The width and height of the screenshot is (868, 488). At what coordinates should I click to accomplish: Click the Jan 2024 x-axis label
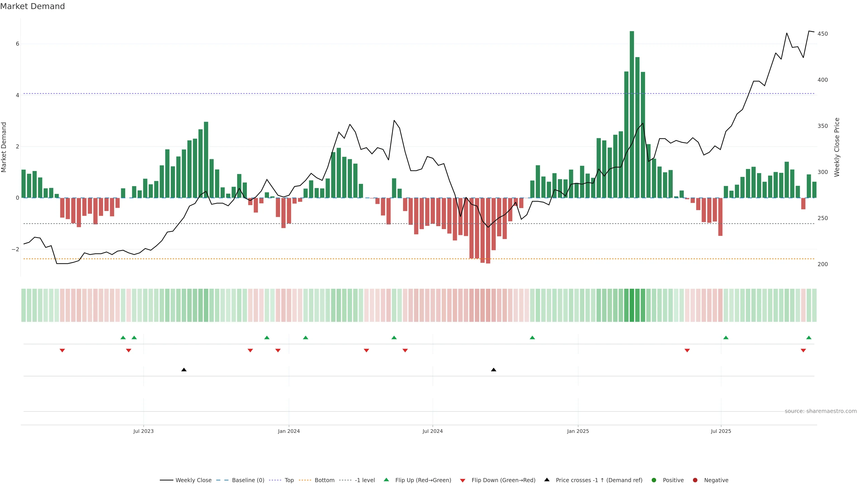click(x=289, y=431)
